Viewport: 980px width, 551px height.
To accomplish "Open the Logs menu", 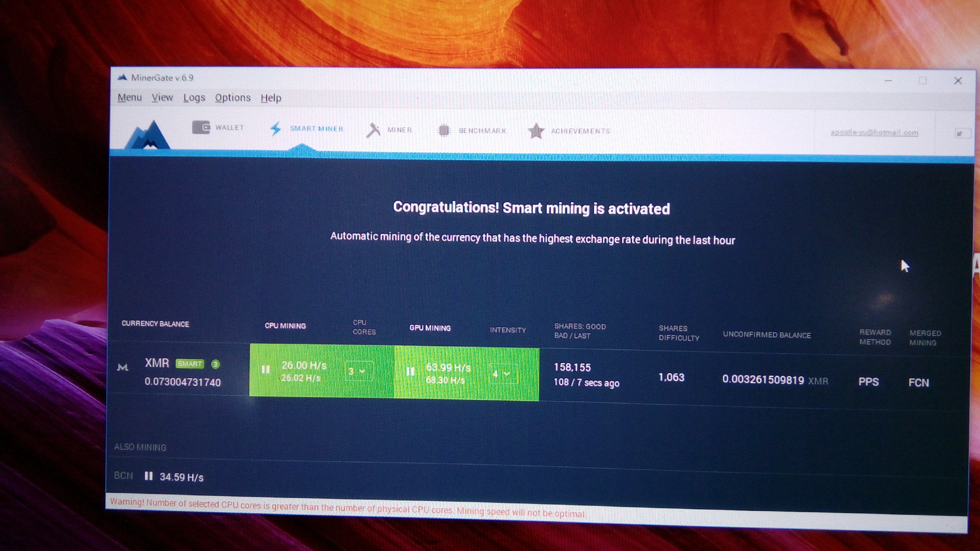I will click(x=194, y=98).
